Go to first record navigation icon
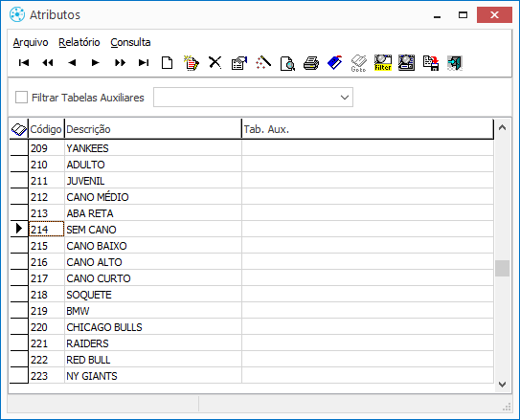The height and width of the screenshot is (420, 520). point(24,62)
